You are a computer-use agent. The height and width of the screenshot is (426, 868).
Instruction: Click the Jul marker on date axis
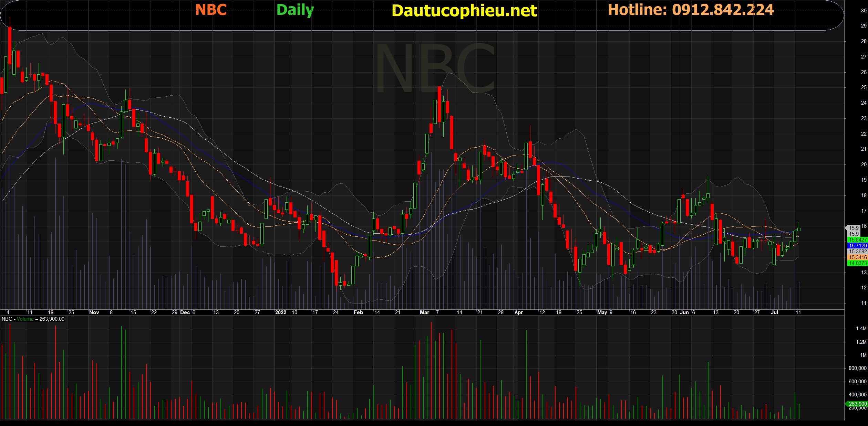[x=774, y=312]
